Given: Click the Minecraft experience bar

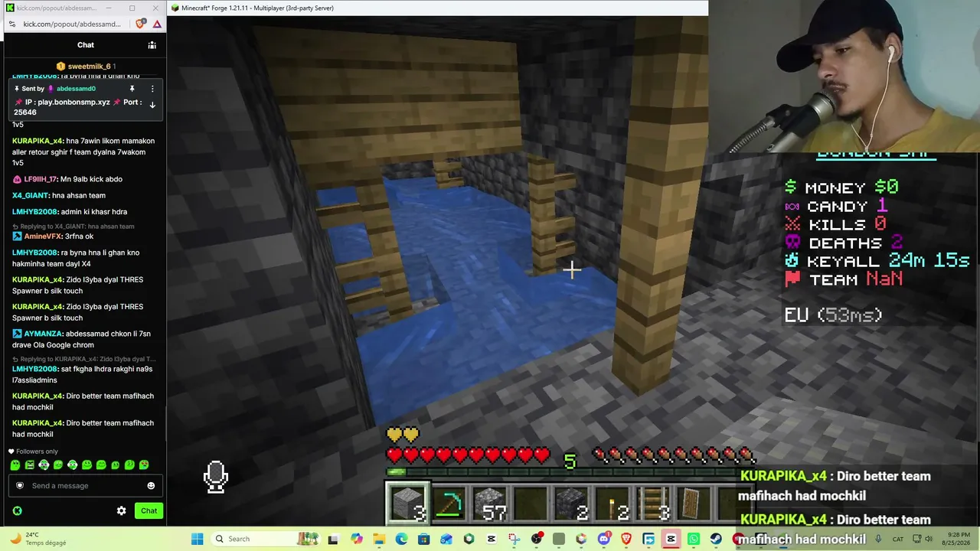Looking at the screenshot, I should tap(570, 471).
